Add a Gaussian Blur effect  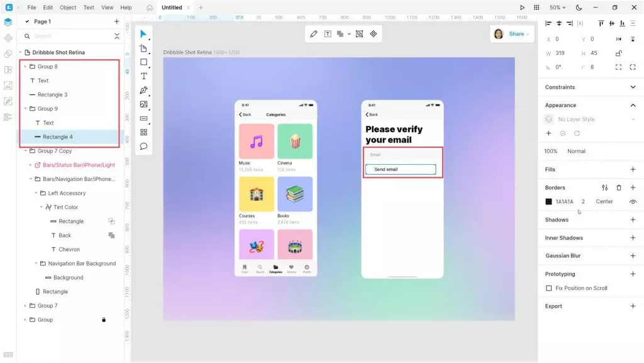tap(633, 256)
